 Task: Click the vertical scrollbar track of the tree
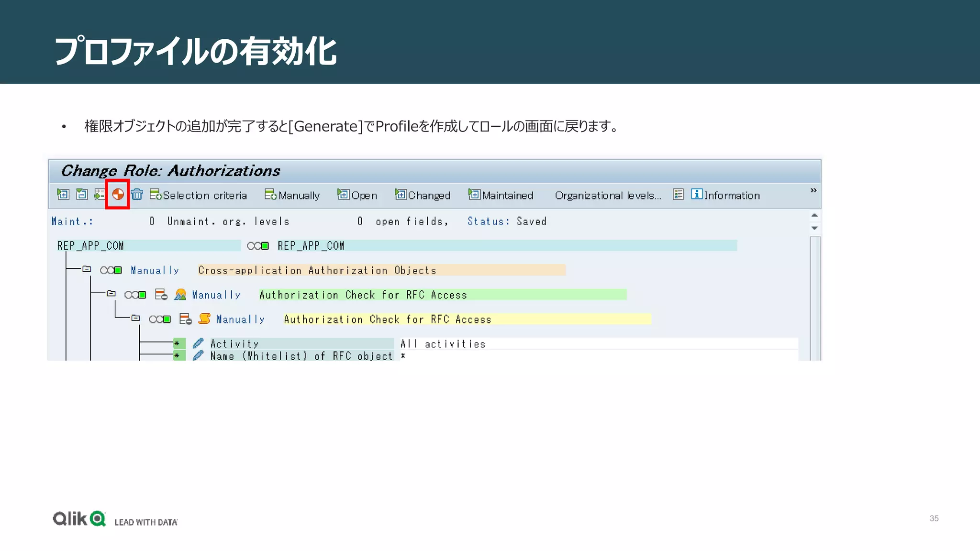(x=815, y=298)
